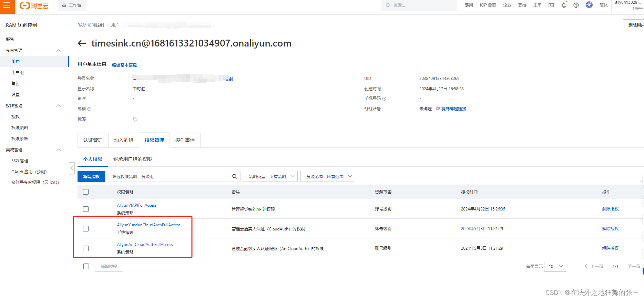Click the bottom 解除授权 batch button

pos(109,266)
